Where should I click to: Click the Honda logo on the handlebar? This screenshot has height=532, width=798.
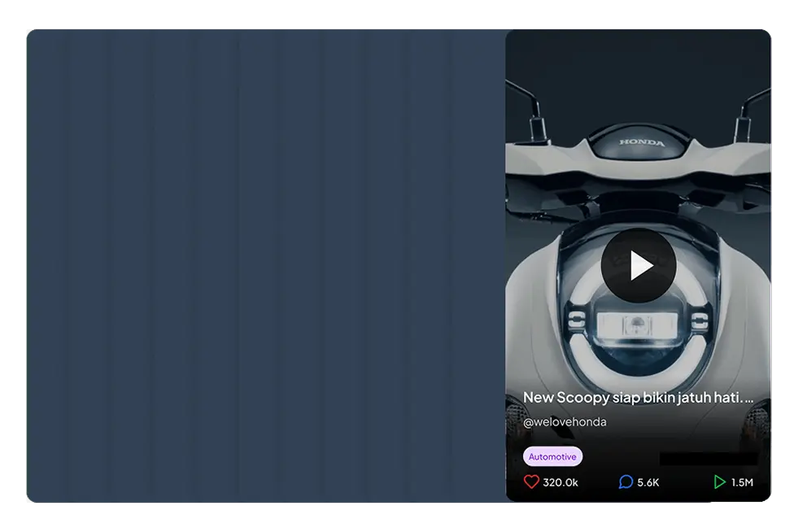642,142
